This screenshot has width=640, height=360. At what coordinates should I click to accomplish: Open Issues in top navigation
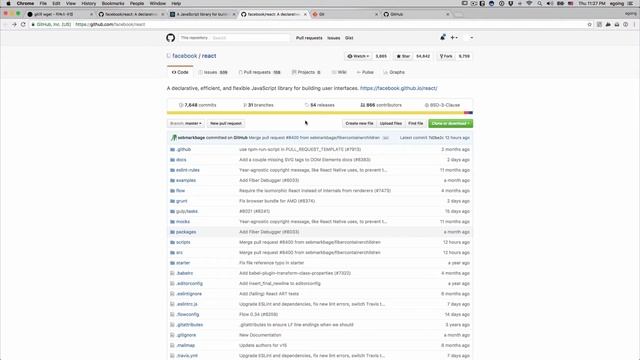click(333, 38)
